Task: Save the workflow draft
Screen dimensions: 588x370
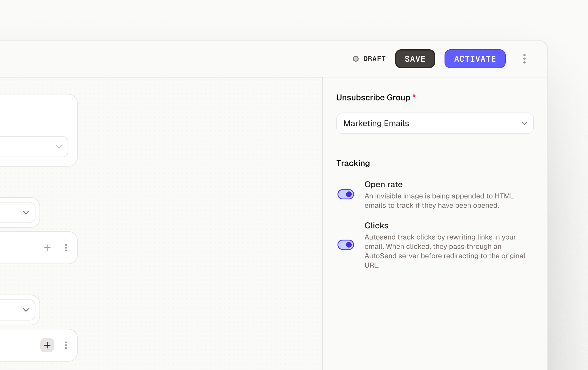Action: (415, 59)
